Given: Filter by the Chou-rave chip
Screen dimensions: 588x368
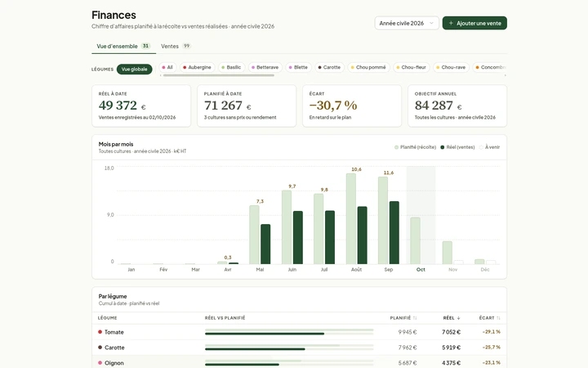Looking at the screenshot, I should click(451, 68).
